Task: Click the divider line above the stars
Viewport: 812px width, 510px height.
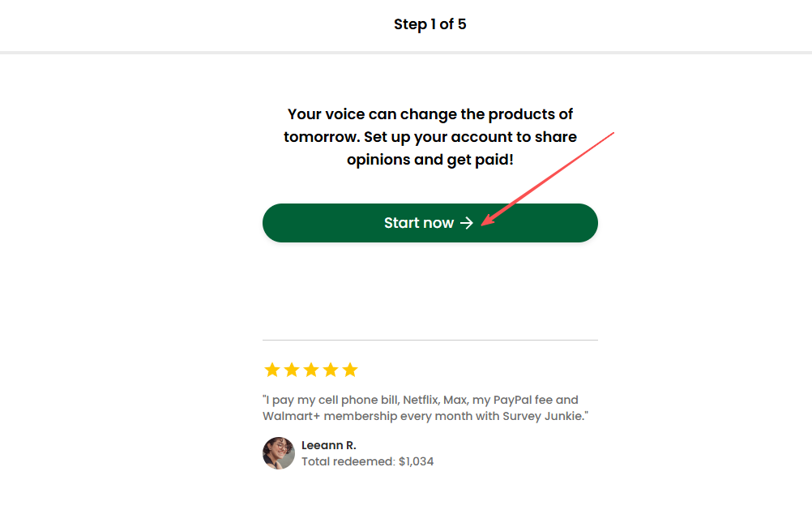Action: click(430, 340)
